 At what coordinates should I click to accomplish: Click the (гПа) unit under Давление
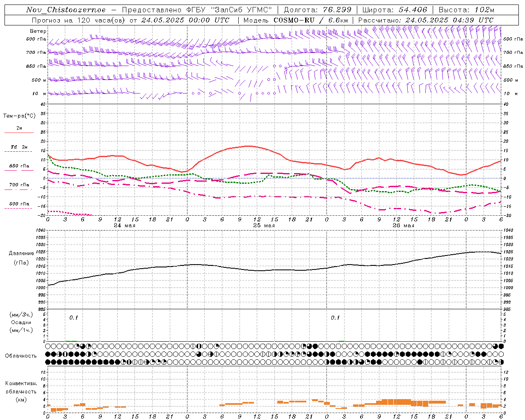pos(21,262)
